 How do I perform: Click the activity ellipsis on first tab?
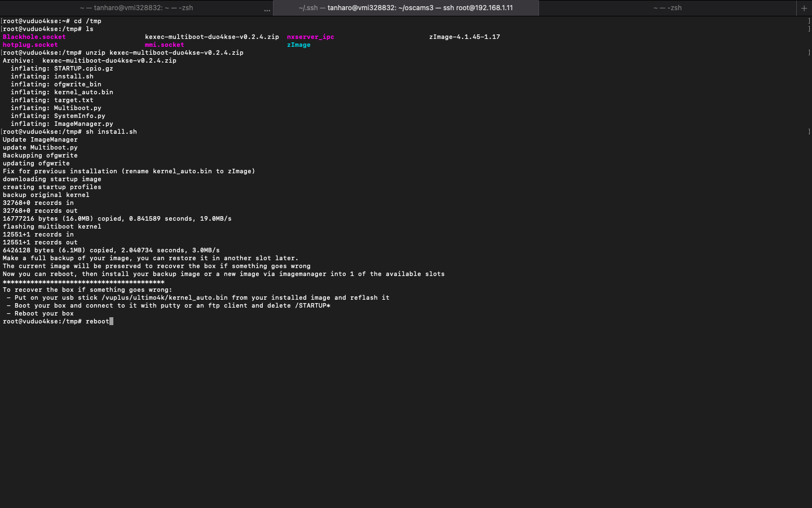point(267,8)
